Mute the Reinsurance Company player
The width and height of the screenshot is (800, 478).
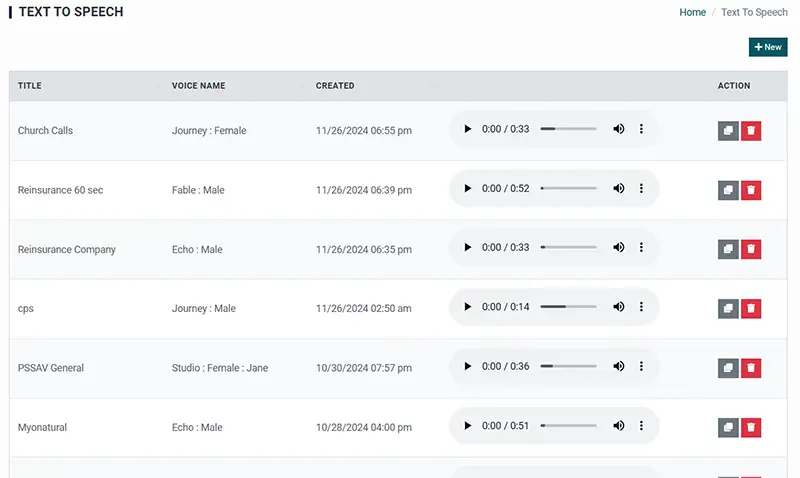[618, 247]
